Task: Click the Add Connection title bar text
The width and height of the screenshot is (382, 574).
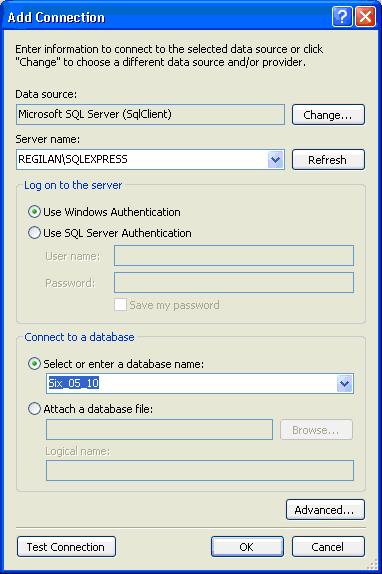Action: [x=56, y=17]
